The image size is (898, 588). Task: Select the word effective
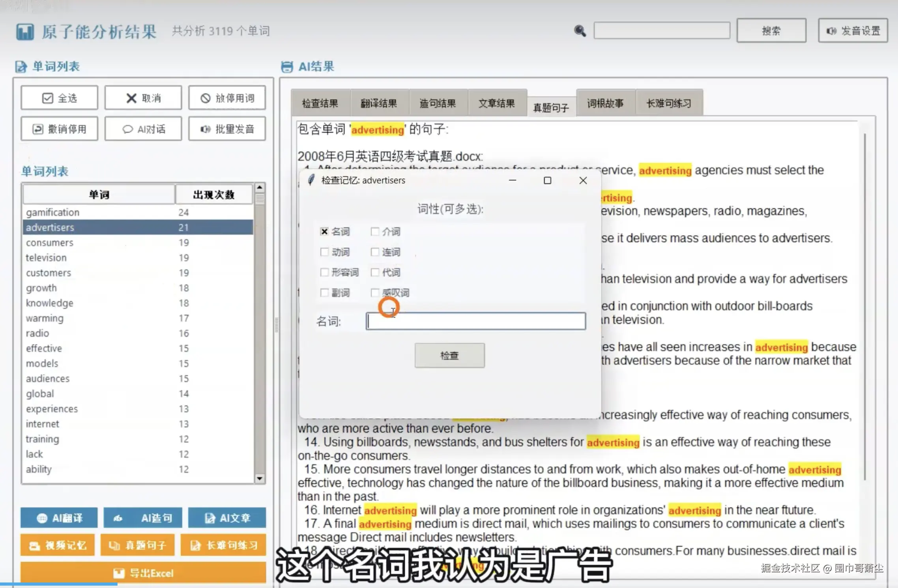138,348
